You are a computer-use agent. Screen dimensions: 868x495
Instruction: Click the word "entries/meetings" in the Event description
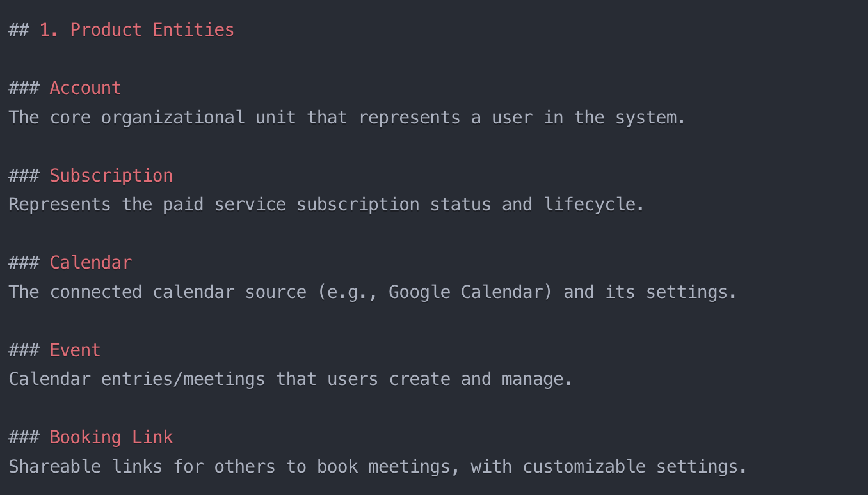pyautogui.click(x=183, y=379)
